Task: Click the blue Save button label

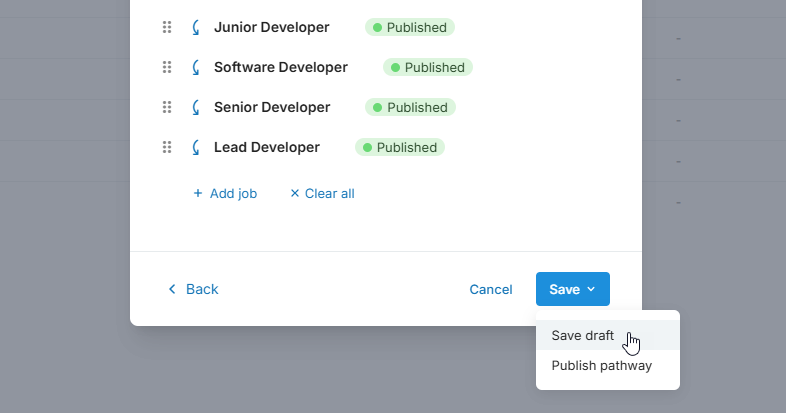Action: [564, 289]
